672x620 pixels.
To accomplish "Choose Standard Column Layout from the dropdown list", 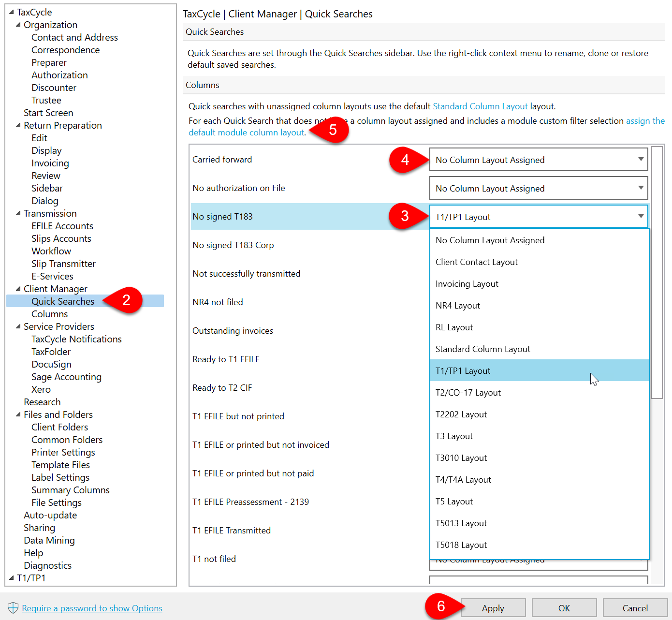I will click(540, 349).
